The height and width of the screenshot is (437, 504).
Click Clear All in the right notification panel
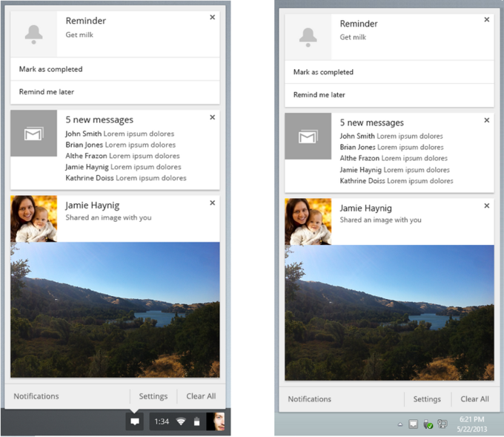475,399
